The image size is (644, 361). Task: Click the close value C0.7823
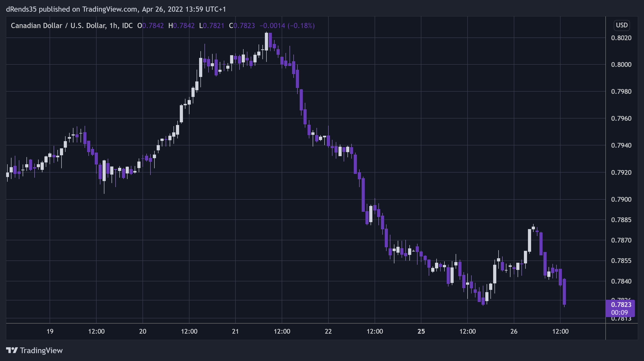click(x=242, y=26)
